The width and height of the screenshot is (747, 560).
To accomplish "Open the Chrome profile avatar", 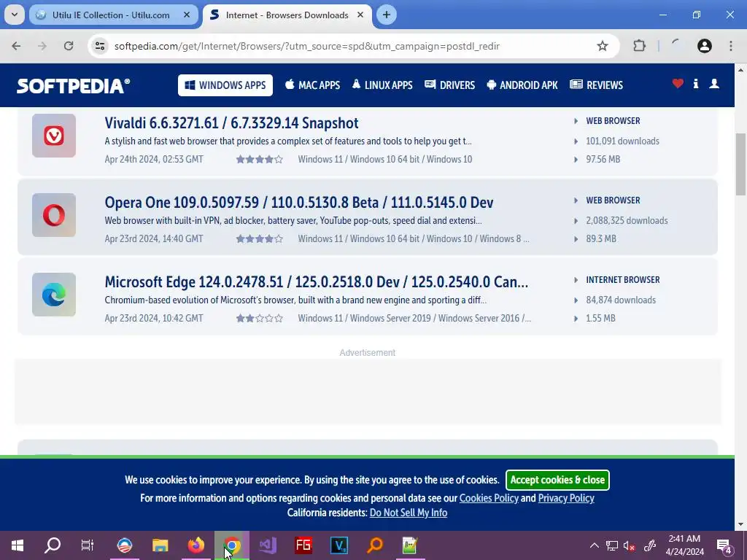I will pyautogui.click(x=705, y=46).
